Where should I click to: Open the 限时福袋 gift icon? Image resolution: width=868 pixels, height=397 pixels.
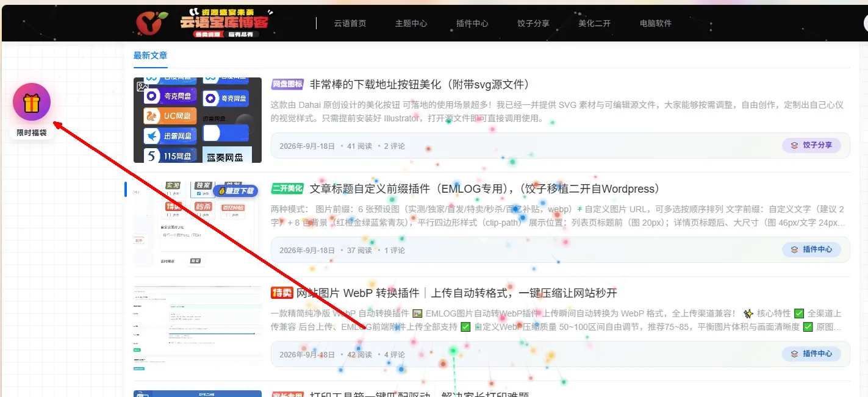32,102
